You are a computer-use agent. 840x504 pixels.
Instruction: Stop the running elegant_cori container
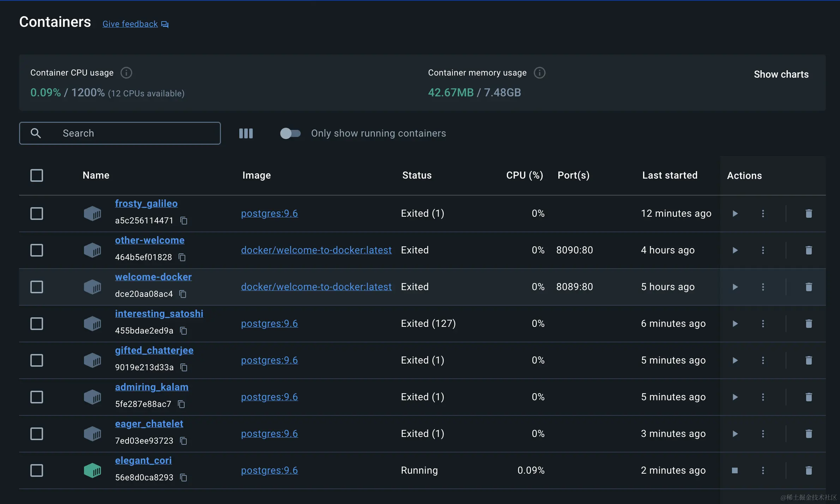point(735,470)
